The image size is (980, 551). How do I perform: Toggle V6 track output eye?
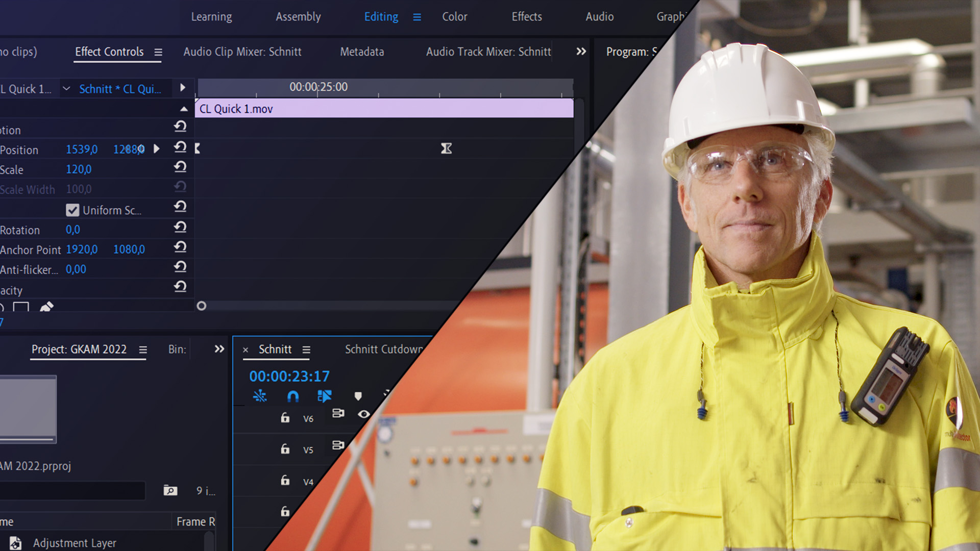(x=363, y=414)
